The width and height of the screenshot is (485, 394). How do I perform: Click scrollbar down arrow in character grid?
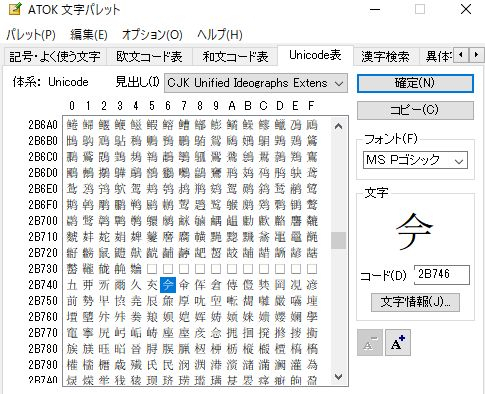click(338, 377)
